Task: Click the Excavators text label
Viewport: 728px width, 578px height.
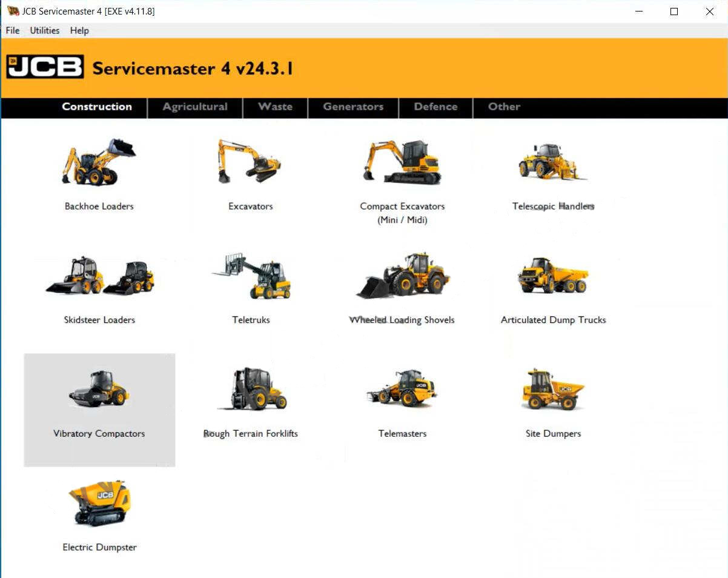Action: tap(251, 206)
